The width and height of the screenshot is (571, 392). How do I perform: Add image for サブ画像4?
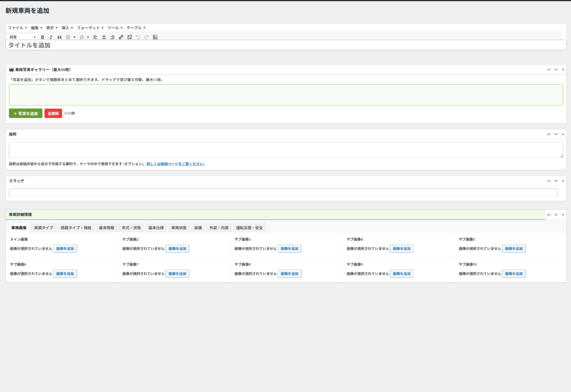pyautogui.click(x=401, y=249)
